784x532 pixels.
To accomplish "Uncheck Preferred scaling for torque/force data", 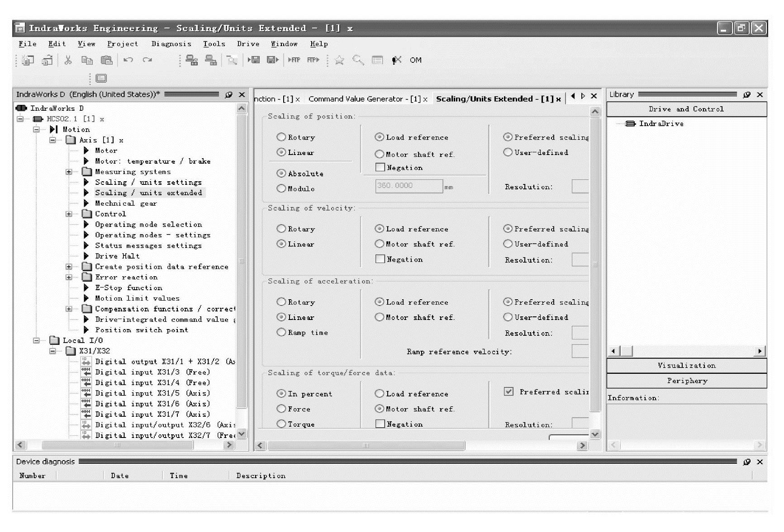I will [508, 391].
